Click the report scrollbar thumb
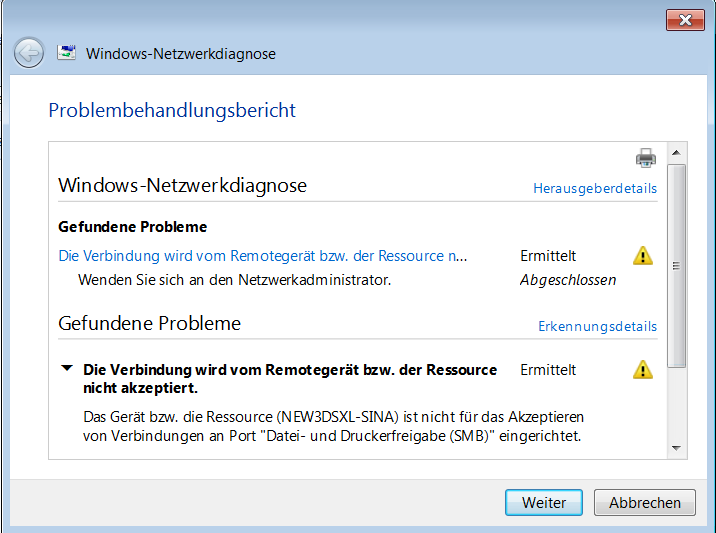 point(676,266)
